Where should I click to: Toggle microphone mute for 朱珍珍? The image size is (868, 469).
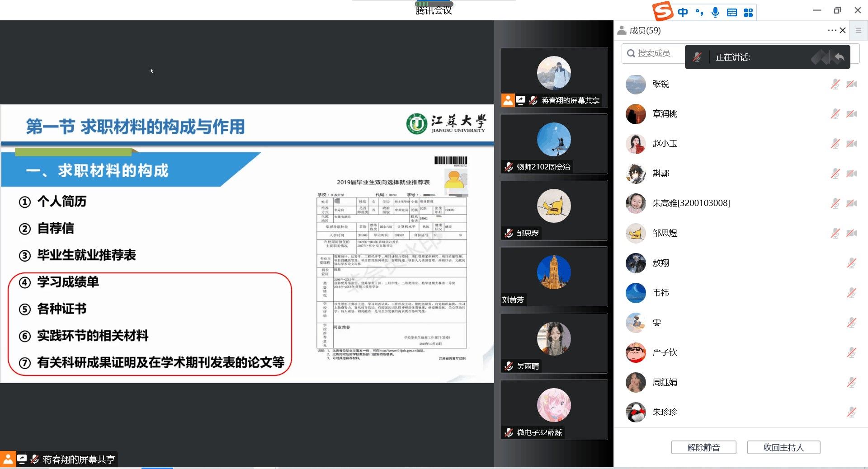(x=852, y=412)
